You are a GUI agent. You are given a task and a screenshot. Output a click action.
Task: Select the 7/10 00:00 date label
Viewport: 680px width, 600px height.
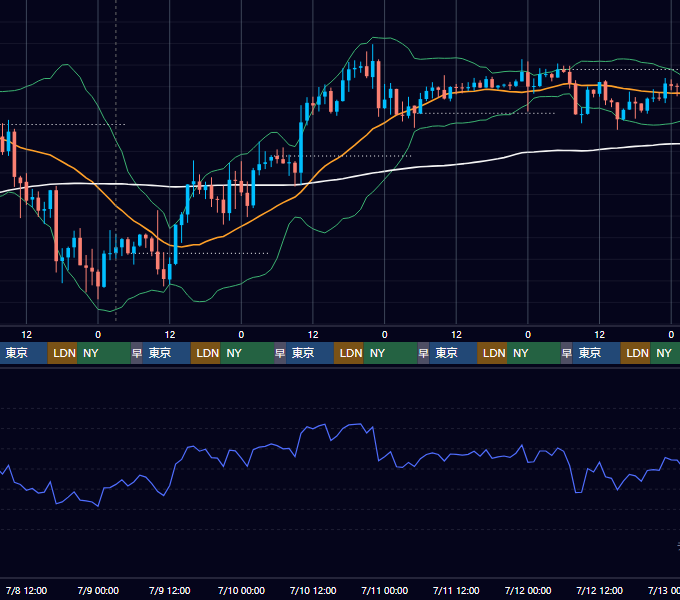[x=241, y=590]
